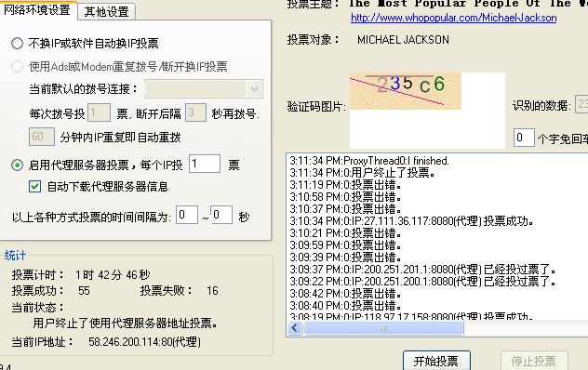Click the 个字免回车 character count field
This screenshot has height=370, width=588.
pos(524,138)
